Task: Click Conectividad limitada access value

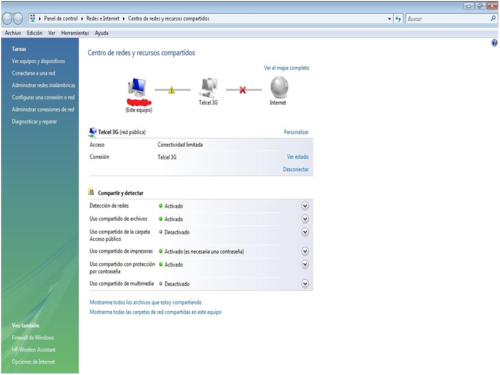Action: coord(180,145)
